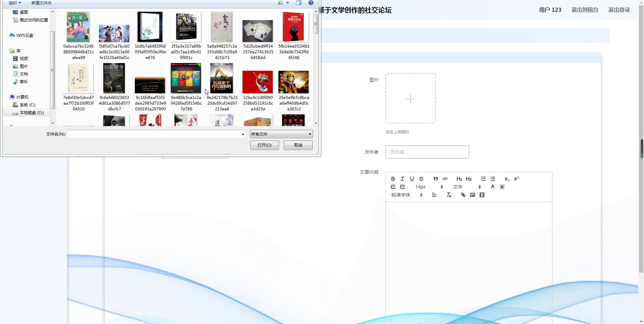Toggle italic formatting in article editor
The height and width of the screenshot is (324, 644).
(402, 179)
